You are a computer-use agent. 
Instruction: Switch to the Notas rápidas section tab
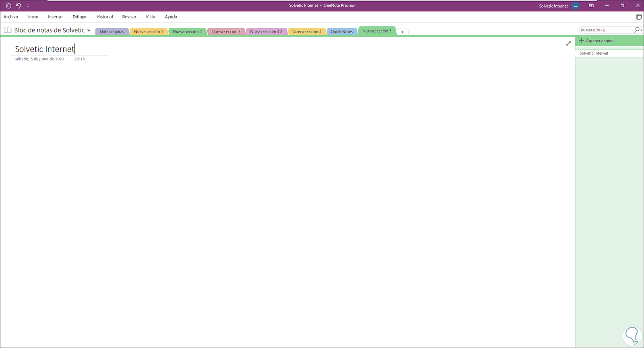112,31
